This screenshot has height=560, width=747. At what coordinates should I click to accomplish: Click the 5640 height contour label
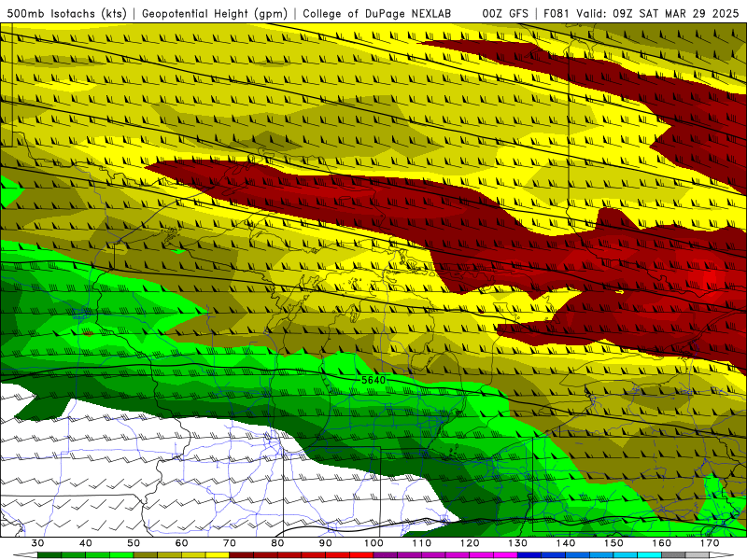click(373, 380)
